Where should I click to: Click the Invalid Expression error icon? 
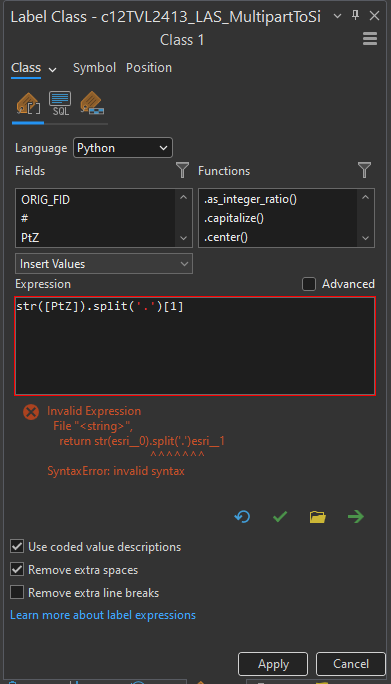point(31,412)
